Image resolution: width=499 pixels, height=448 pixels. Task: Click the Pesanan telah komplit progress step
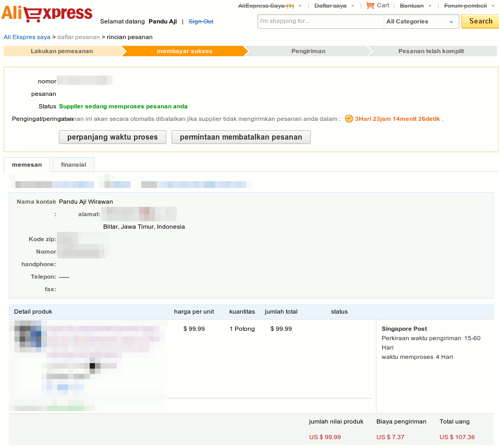431,51
